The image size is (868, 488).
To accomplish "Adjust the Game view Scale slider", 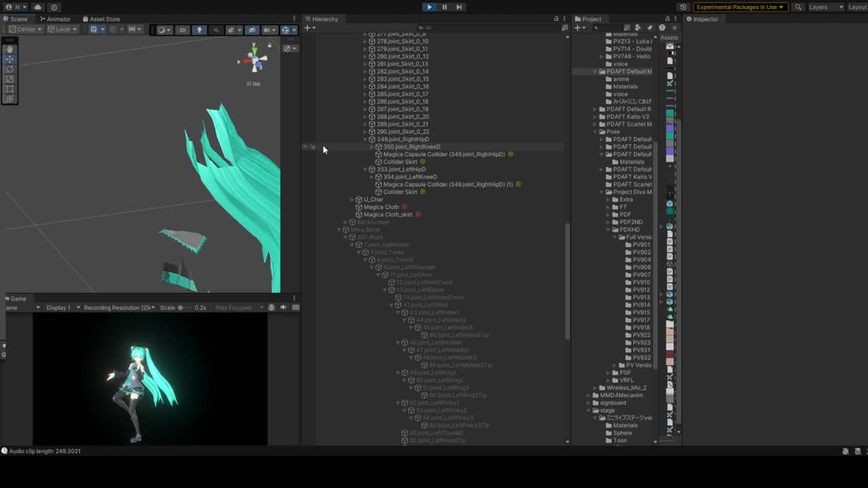I will pos(184,308).
